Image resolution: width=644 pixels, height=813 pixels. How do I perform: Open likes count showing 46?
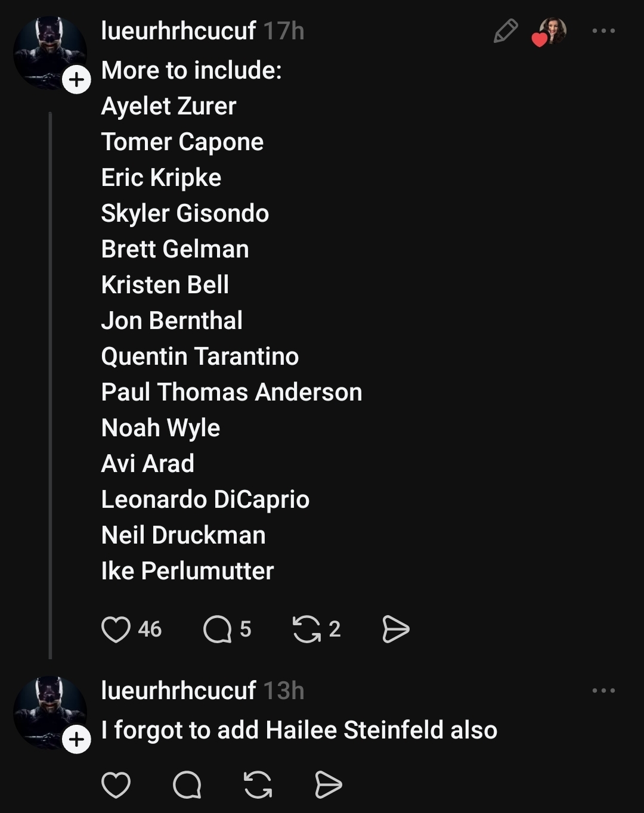[x=150, y=629]
